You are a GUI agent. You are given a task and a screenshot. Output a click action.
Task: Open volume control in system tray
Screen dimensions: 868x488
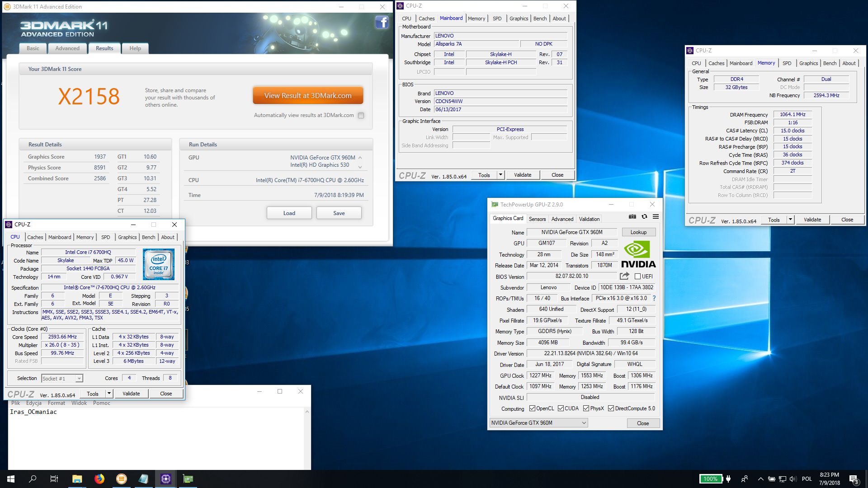pyautogui.click(x=793, y=479)
